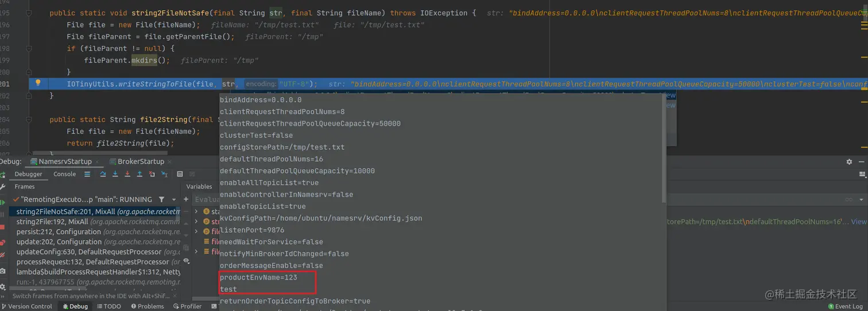The width and height of the screenshot is (868, 311).
Task: Open the TODO tool window
Action: 108,306
